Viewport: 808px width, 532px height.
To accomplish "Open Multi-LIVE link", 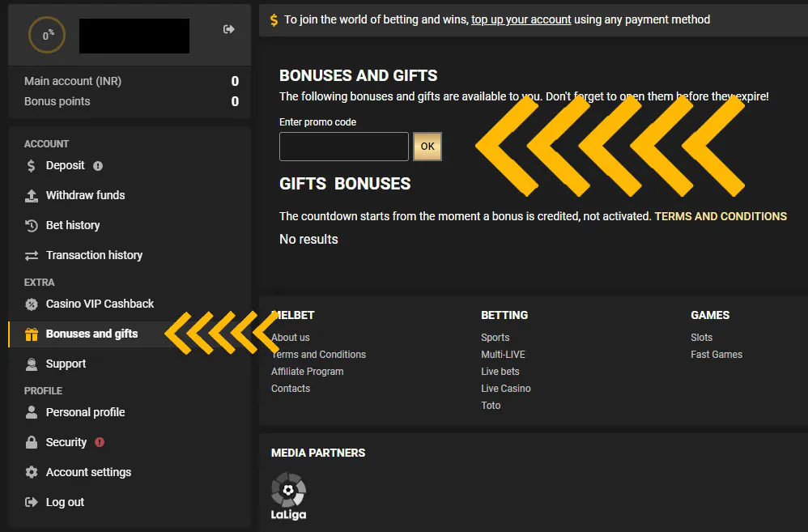I will (x=503, y=355).
